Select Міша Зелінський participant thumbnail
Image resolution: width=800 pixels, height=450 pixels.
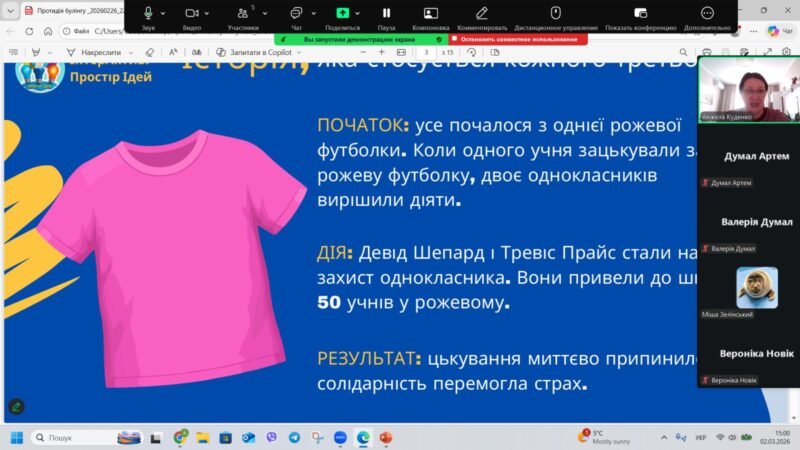[x=757, y=288]
